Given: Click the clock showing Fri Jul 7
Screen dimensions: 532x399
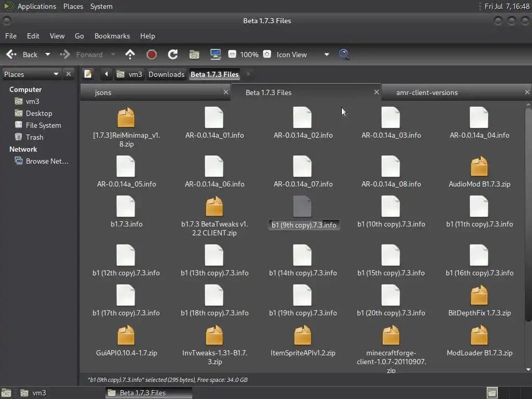Looking at the screenshot, I should (x=507, y=6).
